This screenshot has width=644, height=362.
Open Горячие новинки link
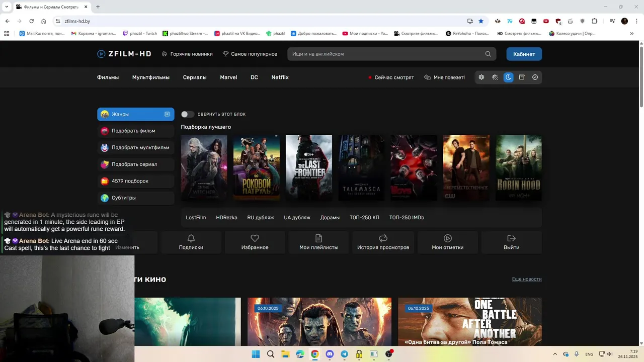coord(187,54)
